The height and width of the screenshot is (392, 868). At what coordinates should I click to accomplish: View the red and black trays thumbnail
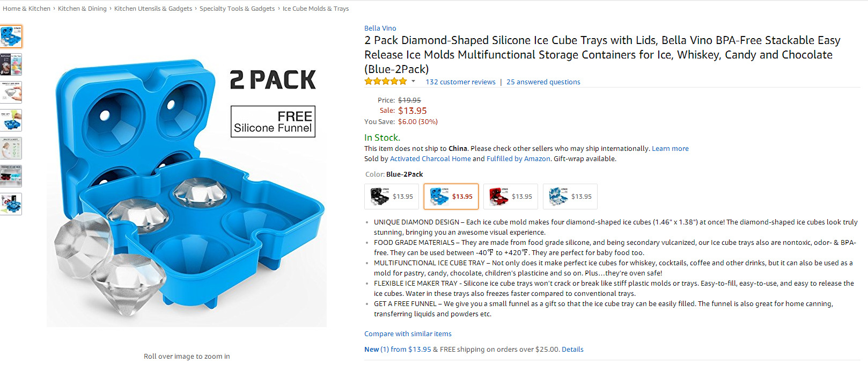click(11, 176)
